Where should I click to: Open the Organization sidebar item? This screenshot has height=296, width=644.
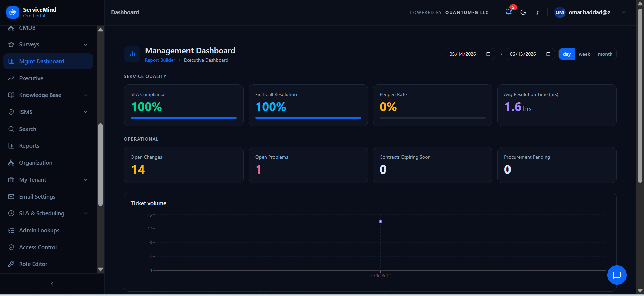[x=48, y=163]
